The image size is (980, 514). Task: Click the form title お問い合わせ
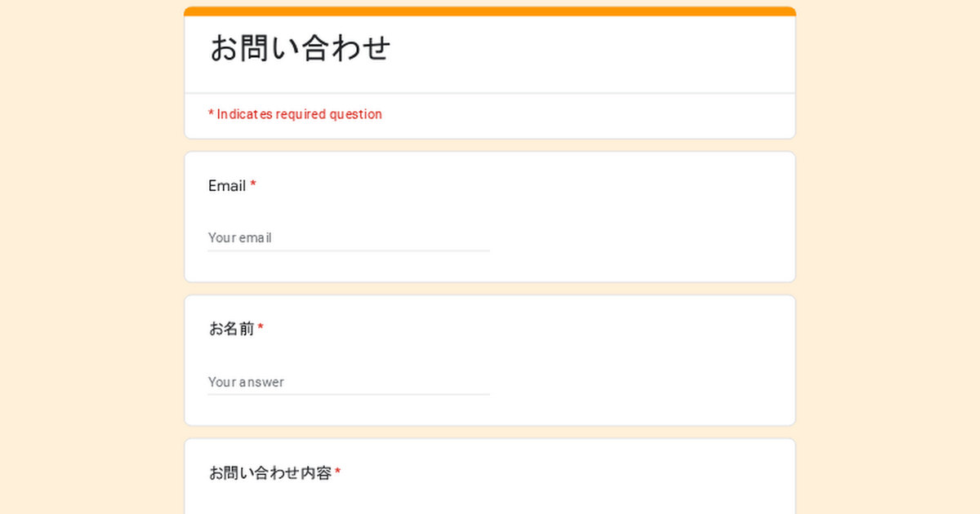pyautogui.click(x=300, y=49)
